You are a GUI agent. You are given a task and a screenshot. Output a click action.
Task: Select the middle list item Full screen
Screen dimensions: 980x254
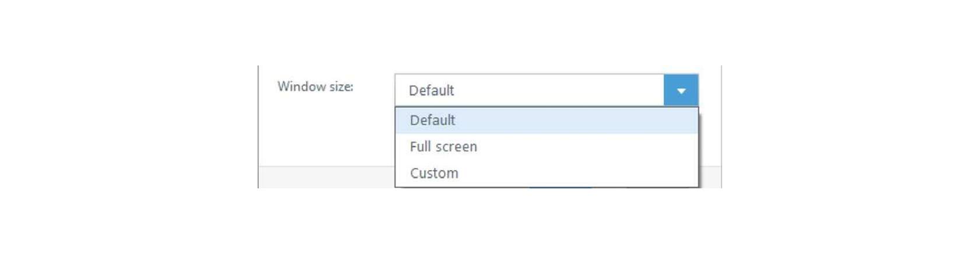pyautogui.click(x=547, y=147)
